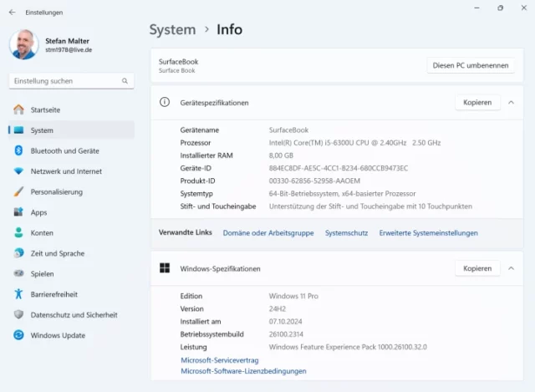
Task: Click the Netzwerk und Internet wifi icon
Action: (18, 171)
